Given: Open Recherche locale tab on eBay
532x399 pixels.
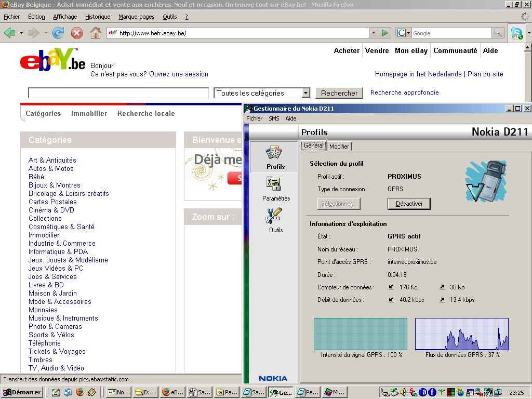Looking at the screenshot, I should pyautogui.click(x=146, y=113).
